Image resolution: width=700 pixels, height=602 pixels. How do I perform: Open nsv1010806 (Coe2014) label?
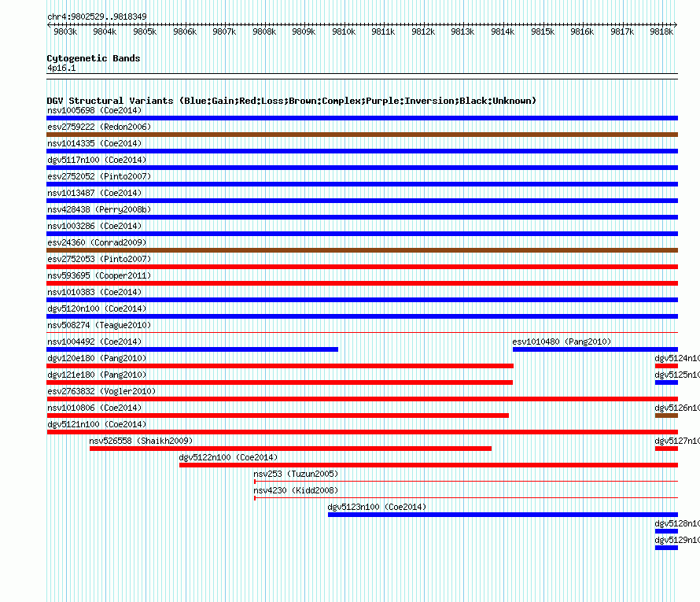94,408
